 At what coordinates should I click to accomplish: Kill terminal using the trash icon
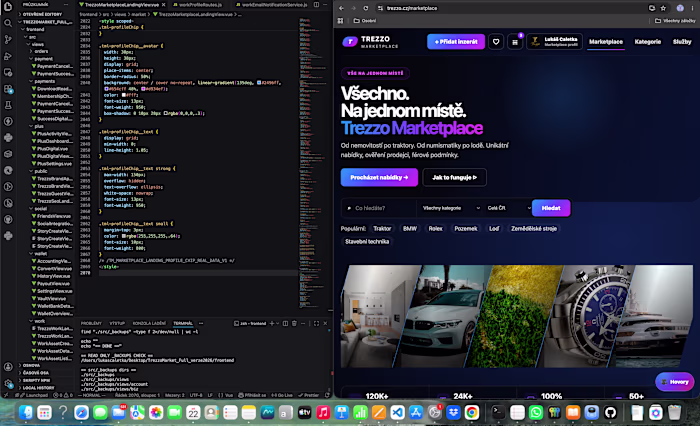pyautogui.click(x=294, y=323)
